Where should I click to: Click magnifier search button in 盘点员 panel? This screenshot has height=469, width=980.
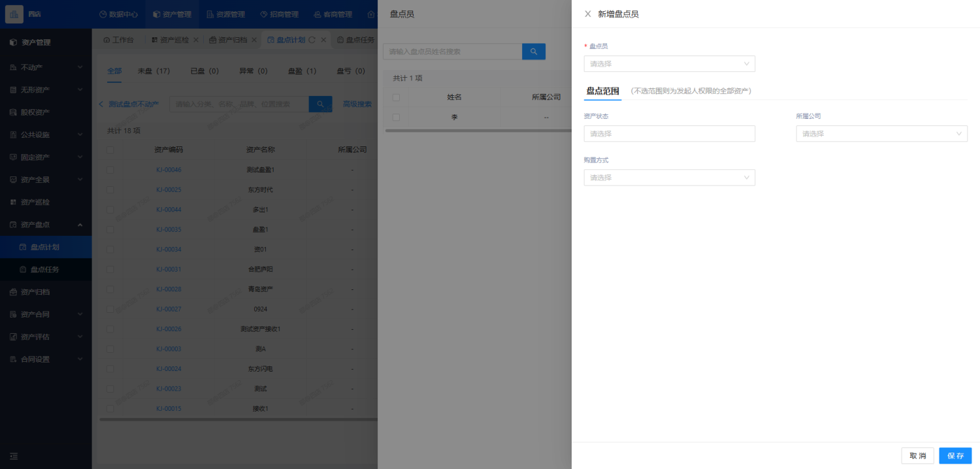pos(534,52)
